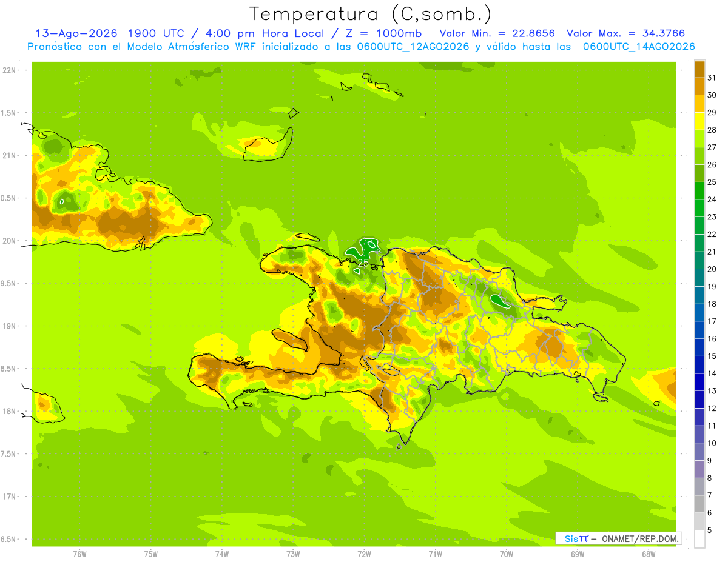This screenshot has height=562, width=728.
Task: Click legend value 12
Action: pyautogui.click(x=712, y=408)
